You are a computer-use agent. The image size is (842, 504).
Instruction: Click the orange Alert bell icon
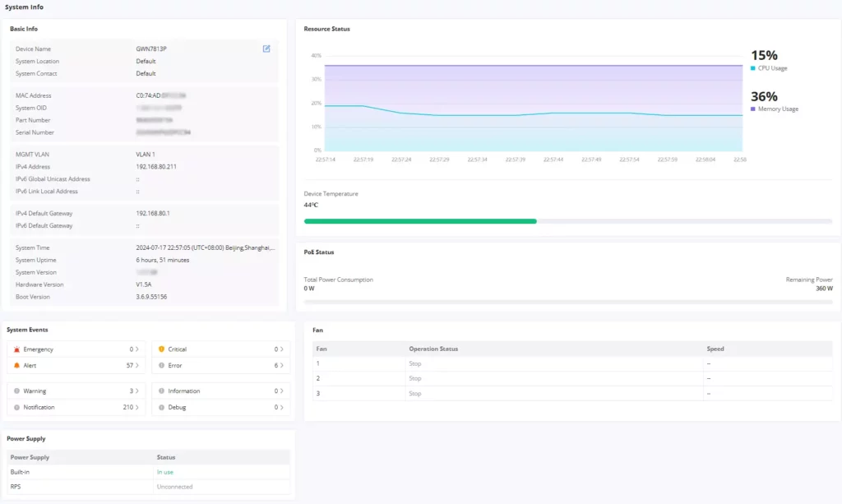coord(16,366)
